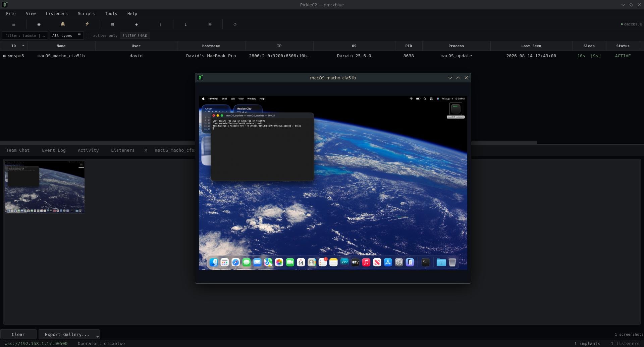Image resolution: width=644 pixels, height=347 pixels.
Task: Select the macOS_macho_cfa tab in bottom panel
Action: coord(174,150)
